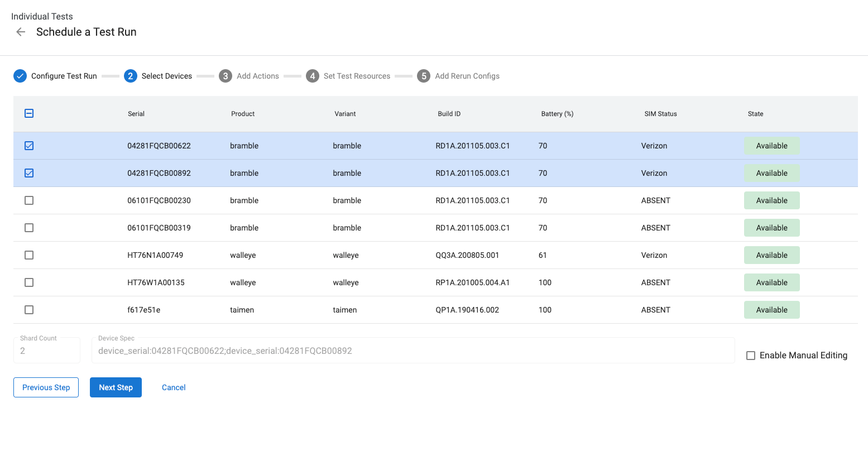Viewport: 868px width, 470px height.
Task: Select device 06101FQCB00230 checkbox
Action: tap(29, 200)
